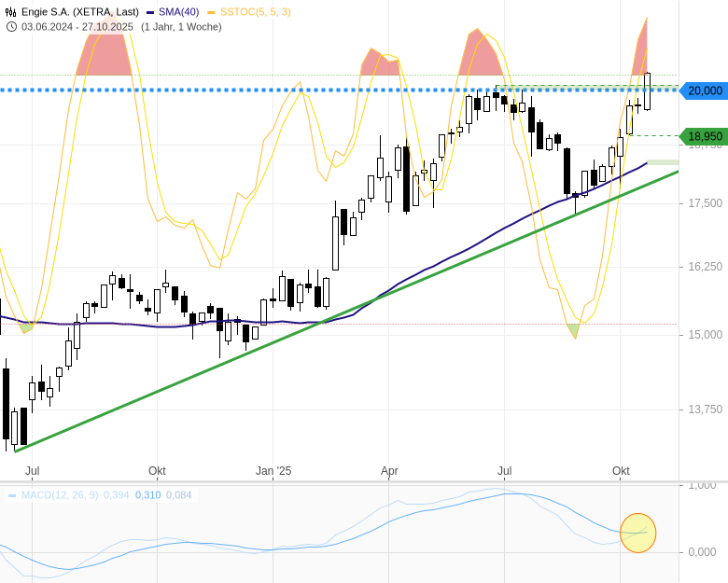Toggle the SMA(40) indicator label
This screenshot has width=728, height=583.
[x=178, y=12]
